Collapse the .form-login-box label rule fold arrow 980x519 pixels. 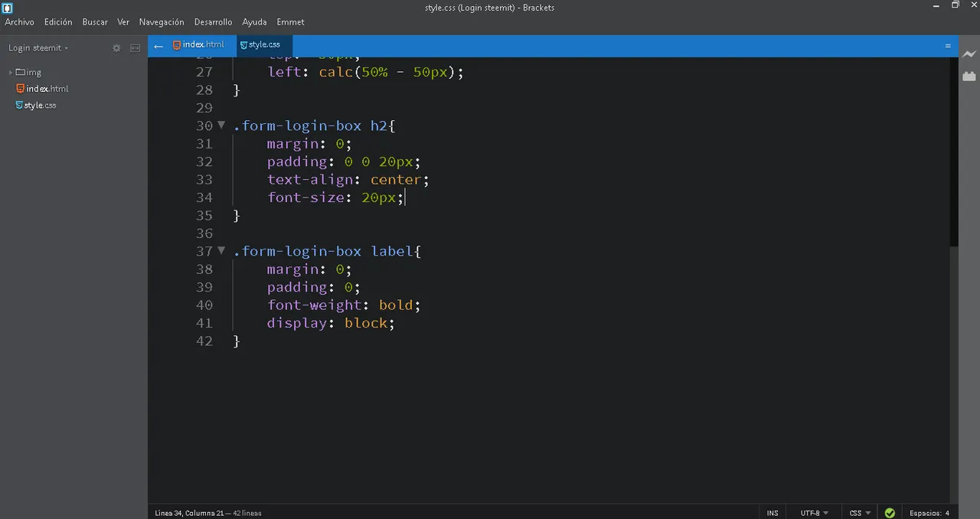221,250
